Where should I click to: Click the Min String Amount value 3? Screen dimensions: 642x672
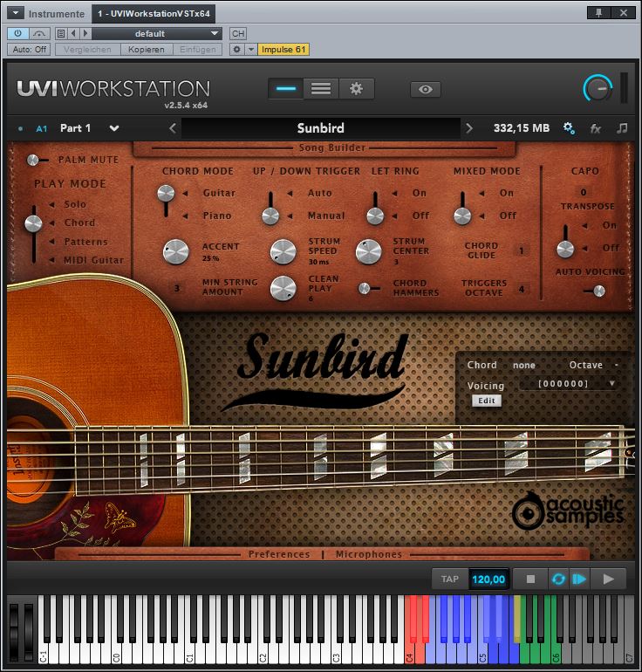[x=177, y=288]
